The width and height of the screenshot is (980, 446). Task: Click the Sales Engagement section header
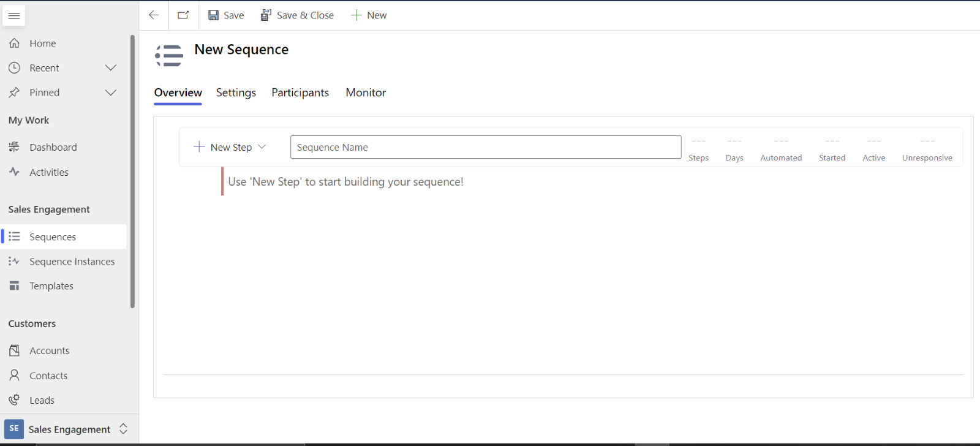click(49, 210)
